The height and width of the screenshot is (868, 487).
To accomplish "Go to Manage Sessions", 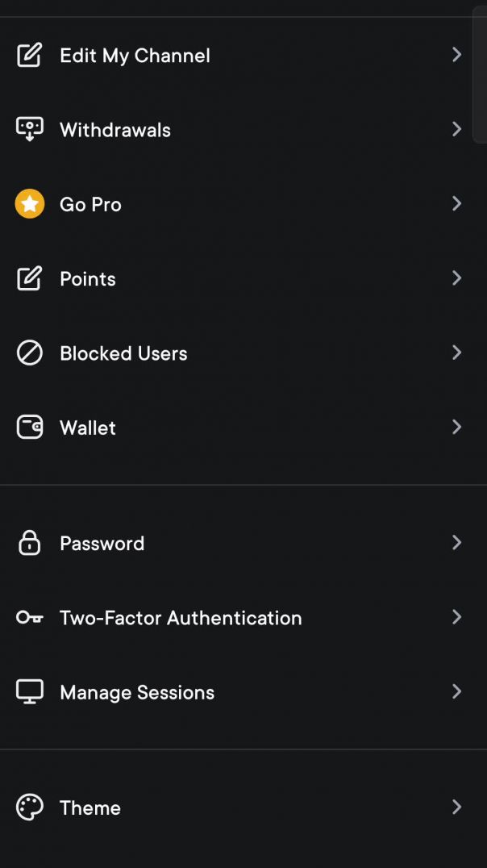I will click(137, 692).
